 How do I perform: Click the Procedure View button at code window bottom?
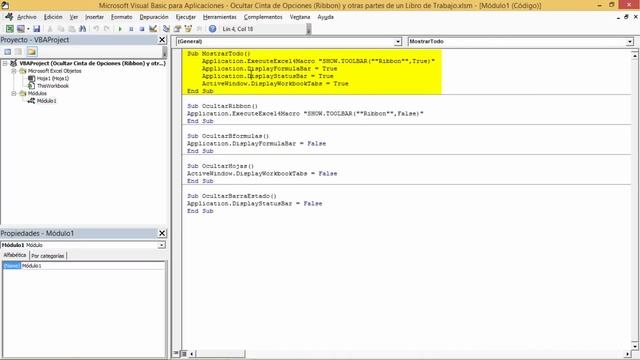point(177,353)
